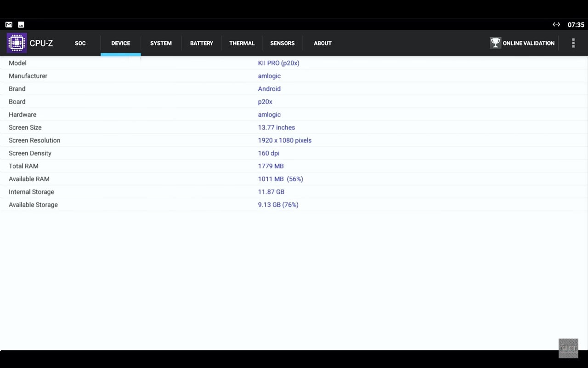The height and width of the screenshot is (368, 588).
Task: Click the Hardware row label
Action: (23, 115)
